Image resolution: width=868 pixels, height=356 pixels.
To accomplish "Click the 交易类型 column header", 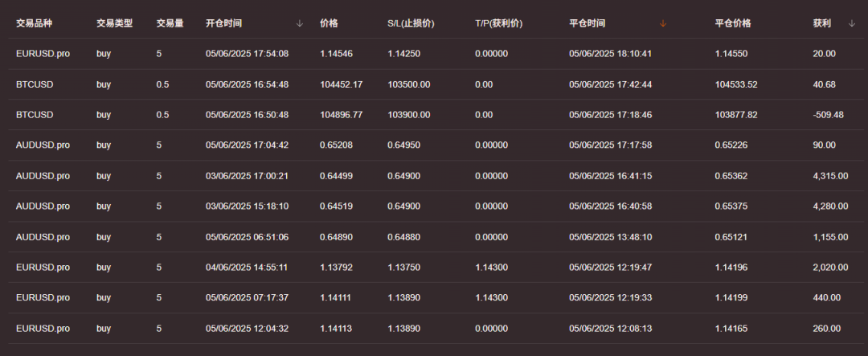I will click(x=114, y=23).
